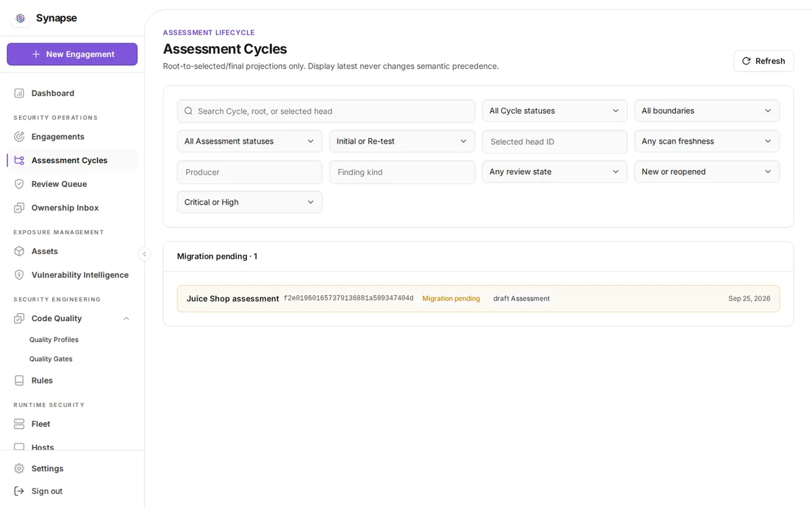
Task: Open the Any review state dropdown
Action: 554,172
